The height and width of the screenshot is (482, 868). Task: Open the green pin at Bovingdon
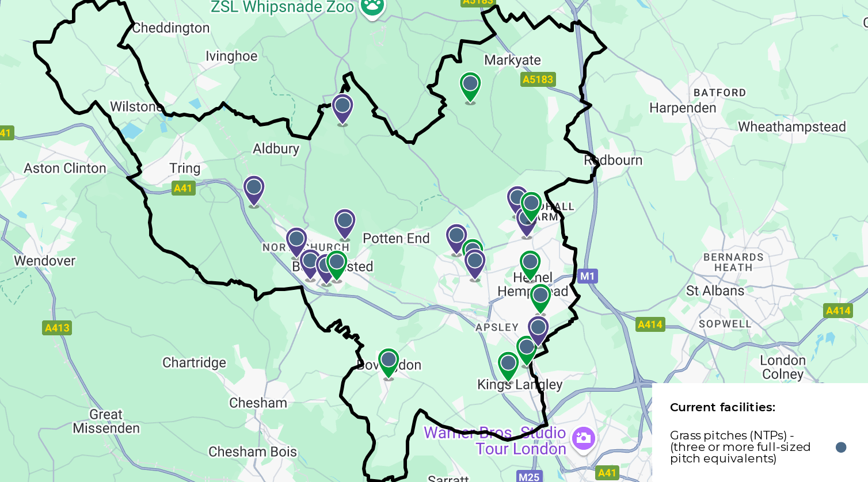click(x=389, y=363)
